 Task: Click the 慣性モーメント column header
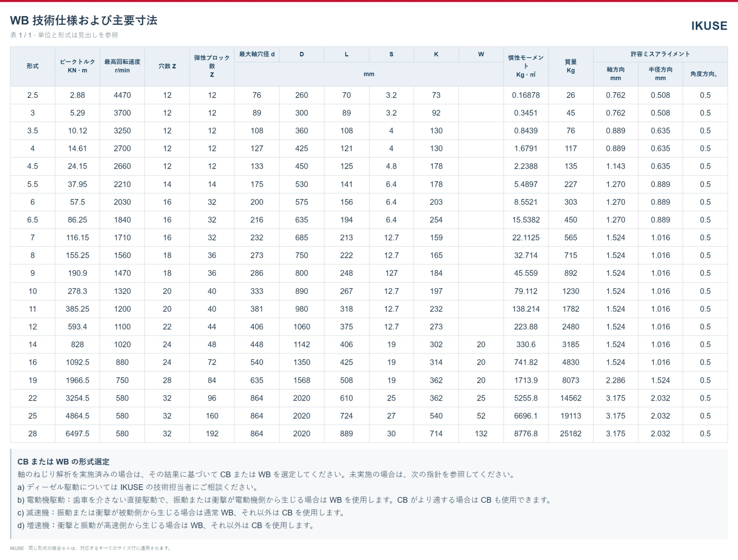pyautogui.click(x=526, y=66)
